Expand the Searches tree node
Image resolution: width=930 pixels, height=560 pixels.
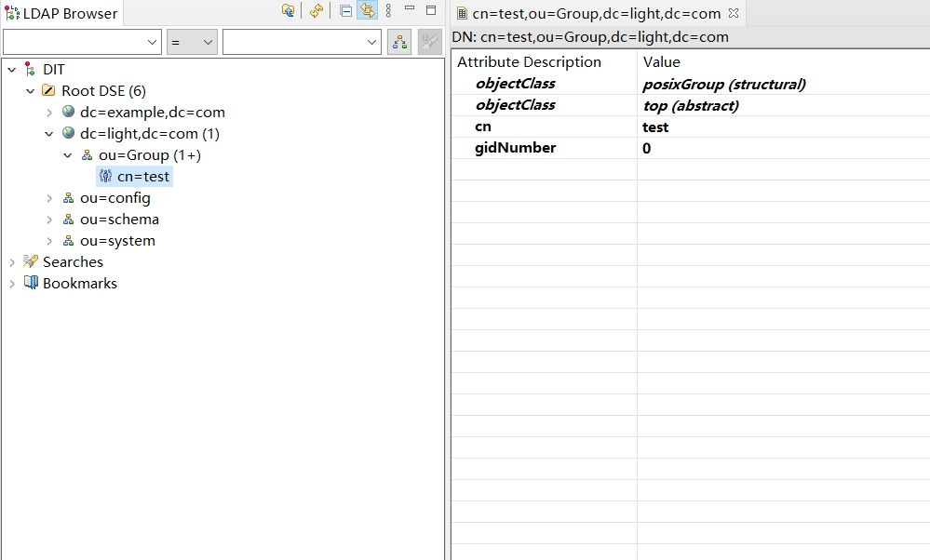12,262
